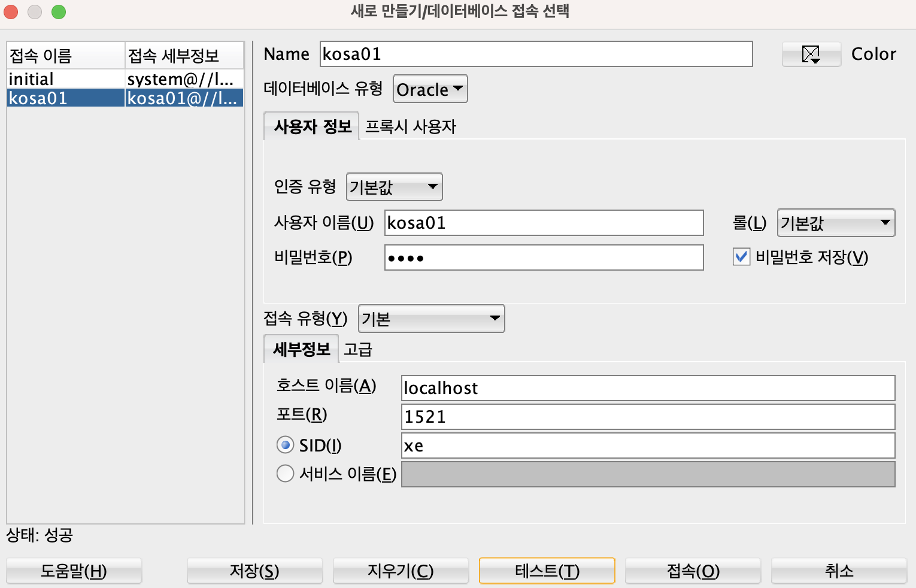Image resolution: width=916 pixels, height=588 pixels.
Task: Focus the 비밀번호 password field
Action: pyautogui.click(x=544, y=257)
